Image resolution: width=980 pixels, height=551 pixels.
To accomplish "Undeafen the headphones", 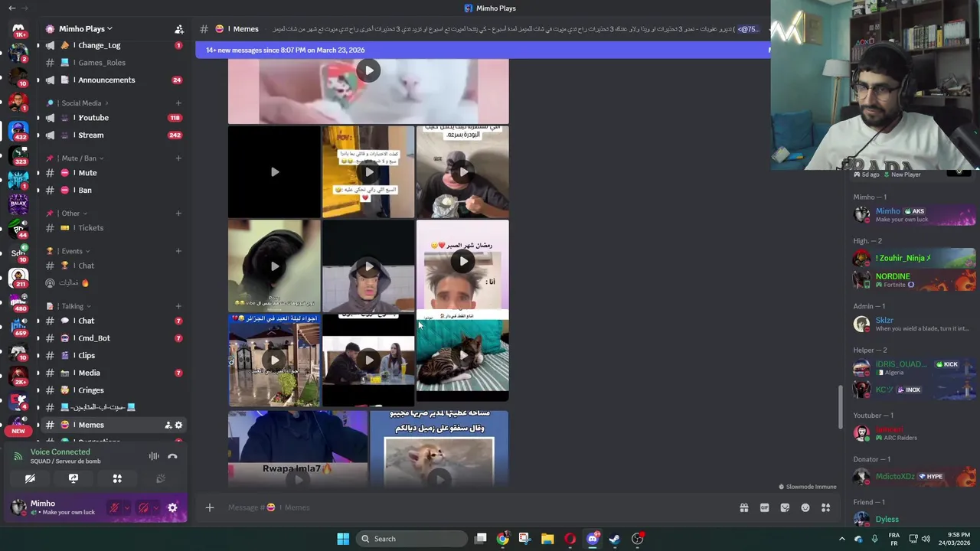I will (143, 507).
